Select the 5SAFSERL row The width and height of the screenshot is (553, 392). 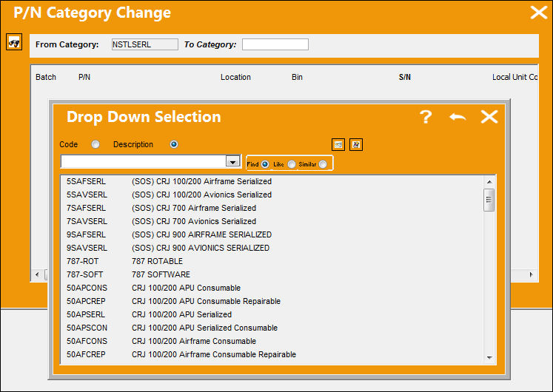(x=272, y=181)
